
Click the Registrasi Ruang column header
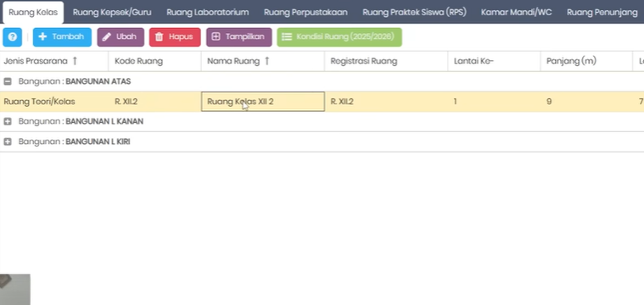(x=386, y=62)
